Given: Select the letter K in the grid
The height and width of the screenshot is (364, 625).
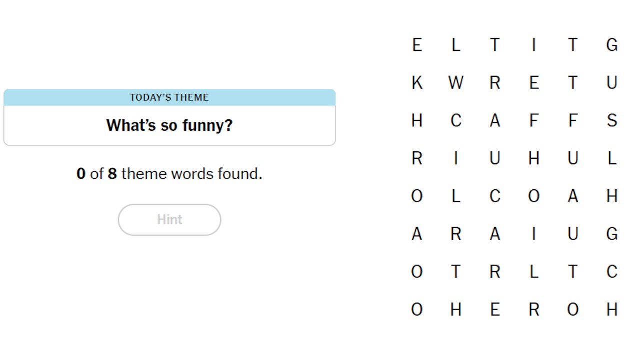Looking at the screenshot, I should click(417, 82).
